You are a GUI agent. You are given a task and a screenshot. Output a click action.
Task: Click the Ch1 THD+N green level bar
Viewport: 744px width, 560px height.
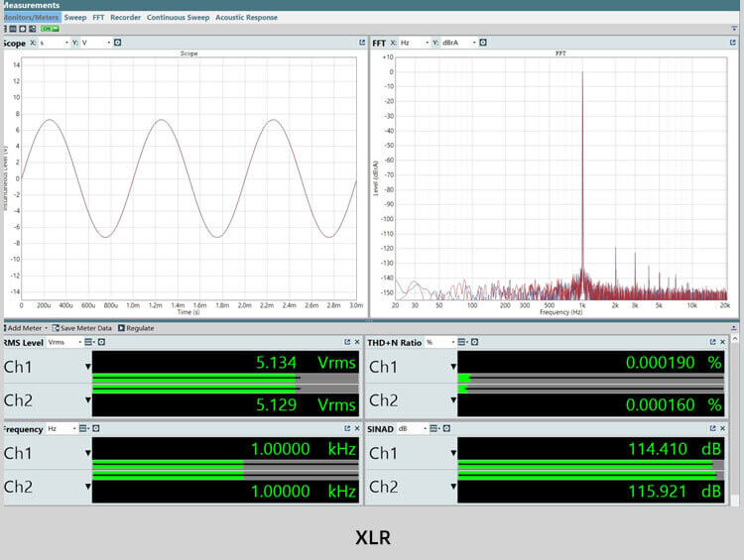pos(463,378)
